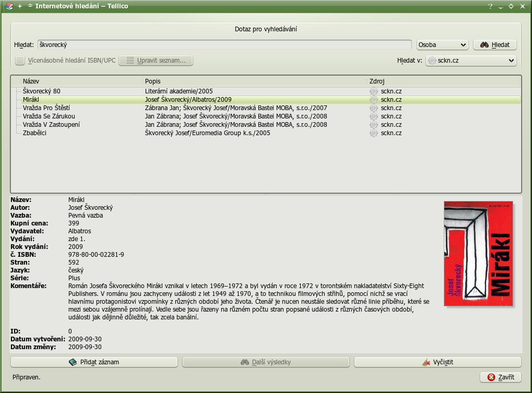Click the binoculars icon on Další výsledky button
The width and height of the screenshot is (532, 393).
click(x=245, y=362)
